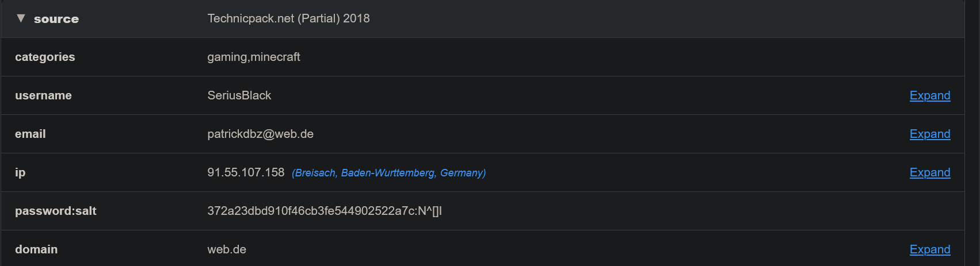Viewport: 980px width, 266px height.
Task: Expand the ip row
Action: click(929, 172)
